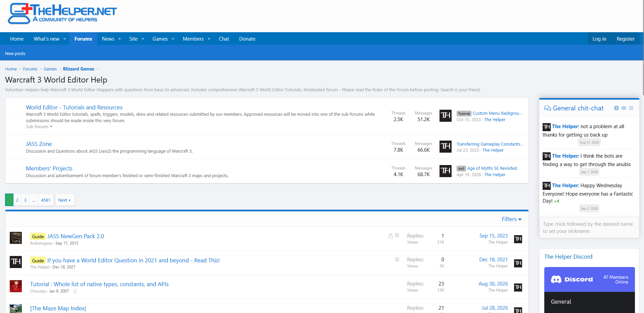Viewport: 644px width, 313px height.
Task: Click last-poster avatar on Aug 30, 2026 thread row
Action: tap(518, 287)
